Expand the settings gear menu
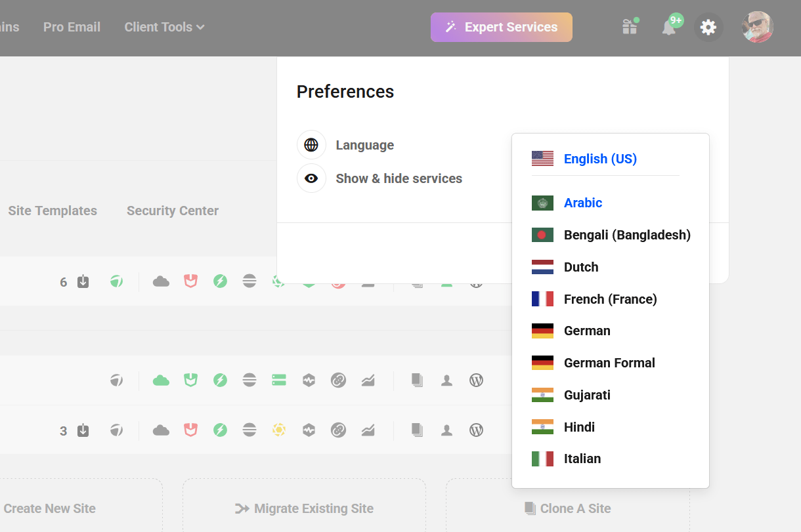 [708, 27]
